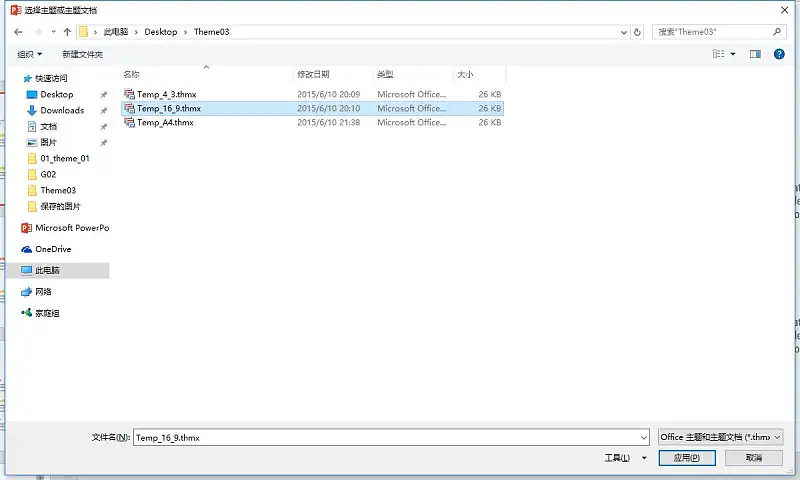Sort files by 修改日期 column header

click(313, 75)
